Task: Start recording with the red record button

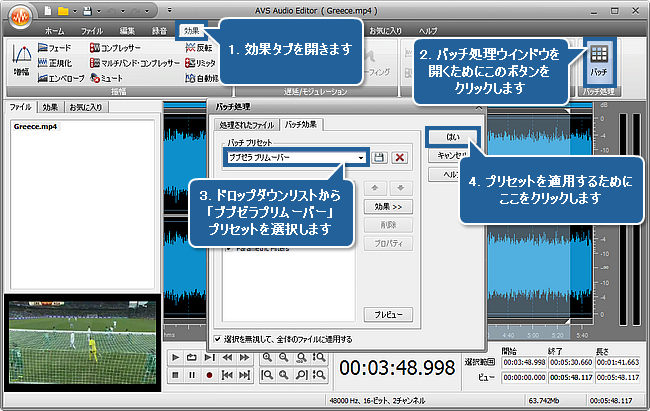Action: point(209,375)
